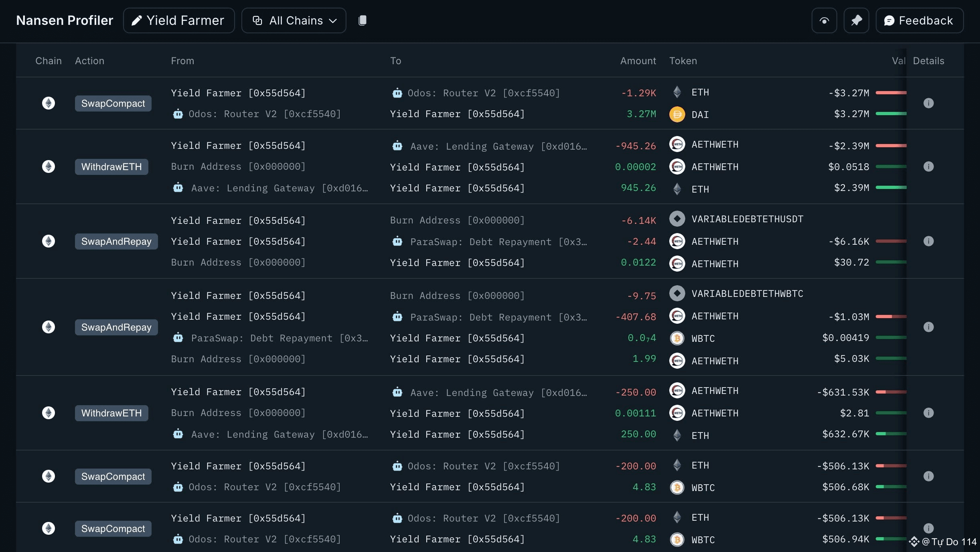Open details info for the 945.26 WithdrawETH row
Image resolution: width=980 pixels, height=552 pixels.
tap(928, 166)
